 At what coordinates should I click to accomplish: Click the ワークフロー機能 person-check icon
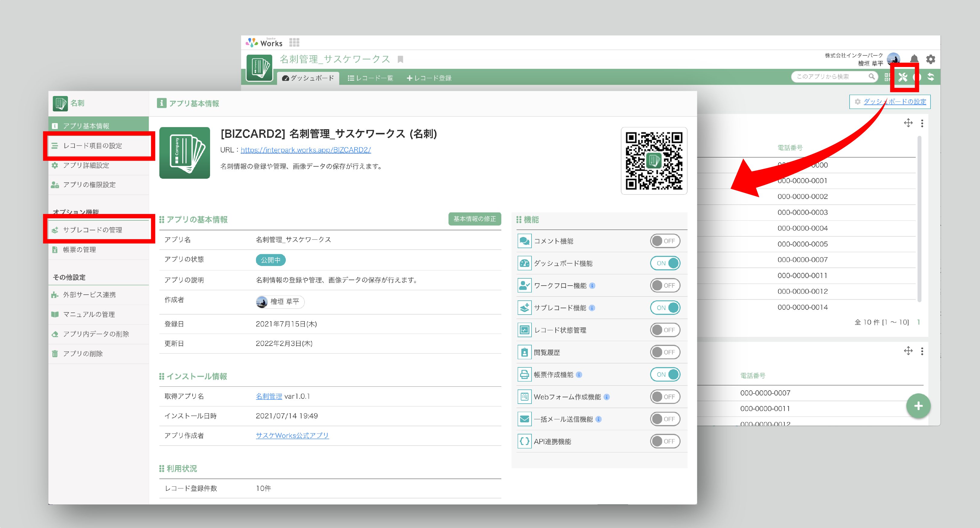524,285
